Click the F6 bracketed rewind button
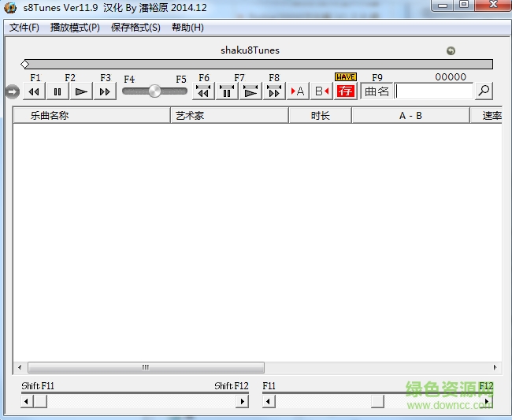 (203, 91)
